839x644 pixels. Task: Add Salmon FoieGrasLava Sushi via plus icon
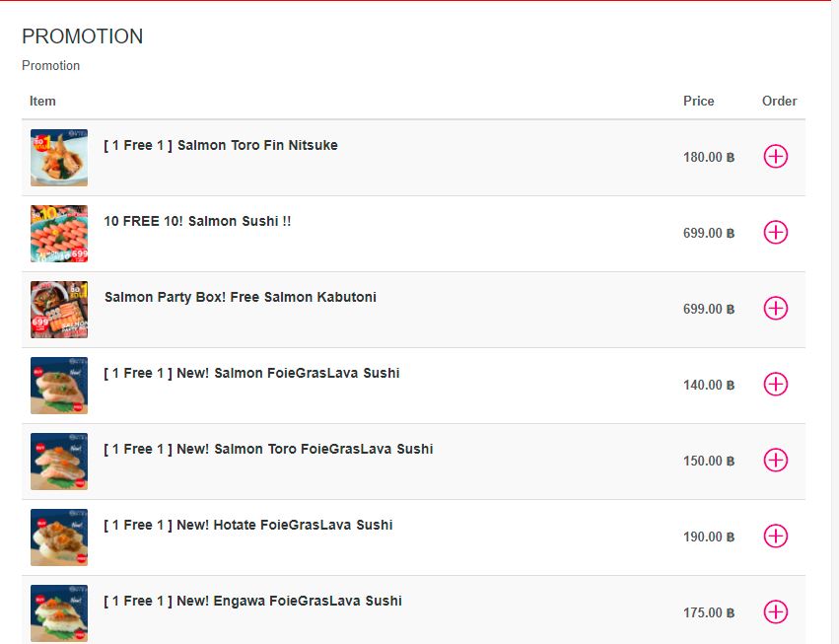pos(776,384)
